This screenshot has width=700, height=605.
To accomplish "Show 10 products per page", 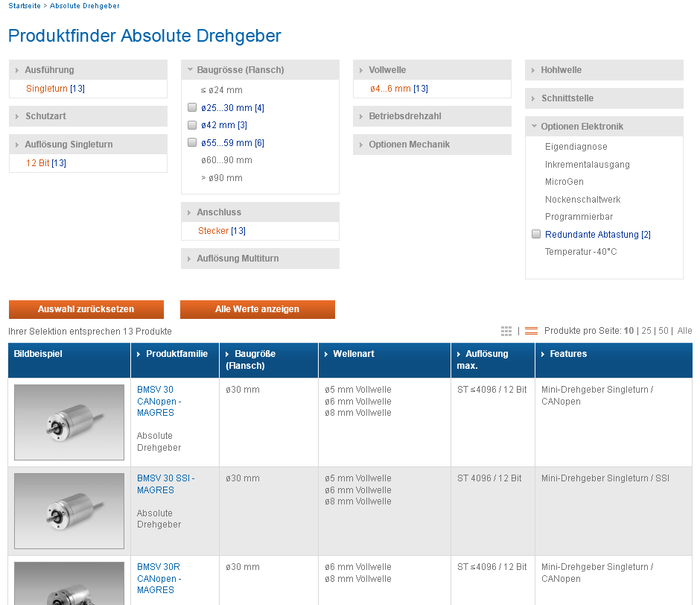I will [629, 331].
